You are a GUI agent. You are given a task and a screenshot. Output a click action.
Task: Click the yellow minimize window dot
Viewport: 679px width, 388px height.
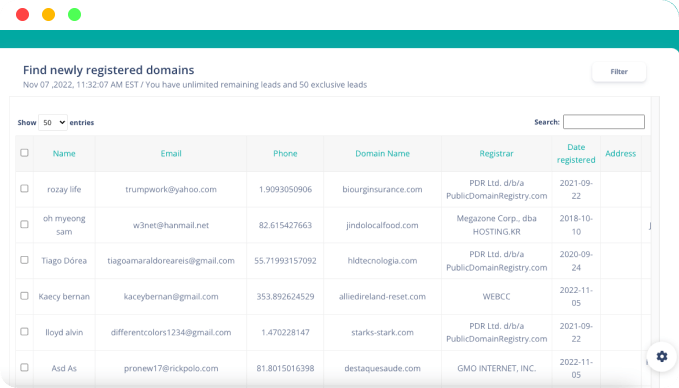coord(48,15)
